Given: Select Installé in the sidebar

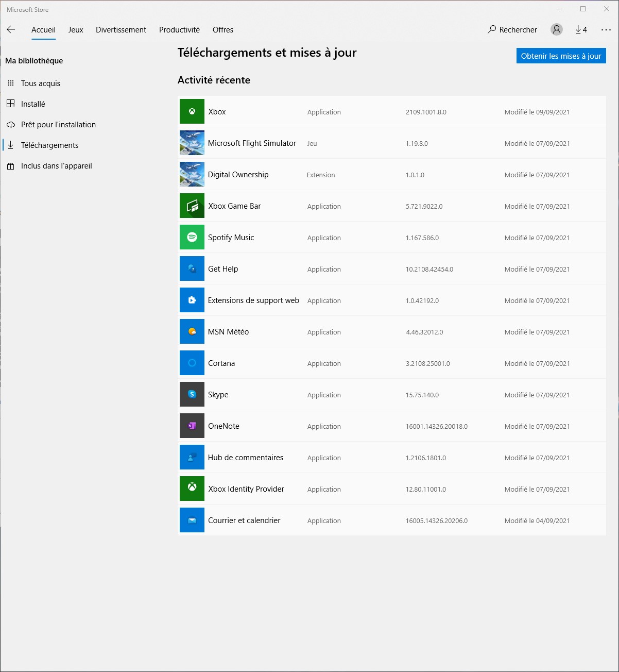Looking at the screenshot, I should click(x=33, y=104).
